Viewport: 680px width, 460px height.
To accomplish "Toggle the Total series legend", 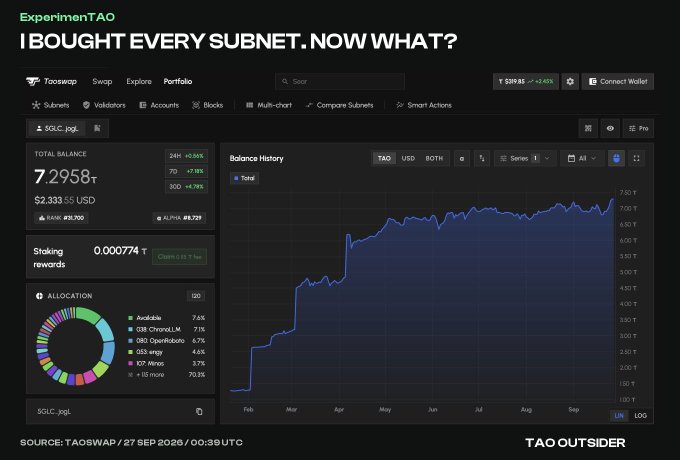I will (x=245, y=178).
